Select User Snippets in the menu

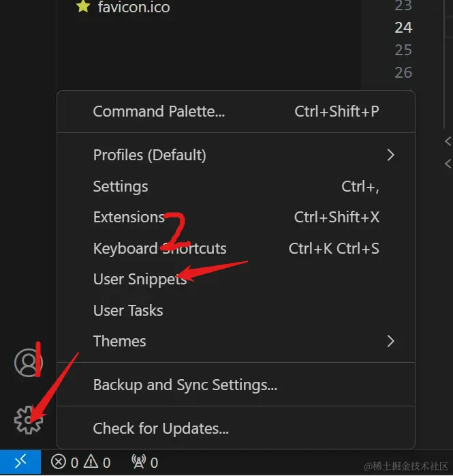140,280
